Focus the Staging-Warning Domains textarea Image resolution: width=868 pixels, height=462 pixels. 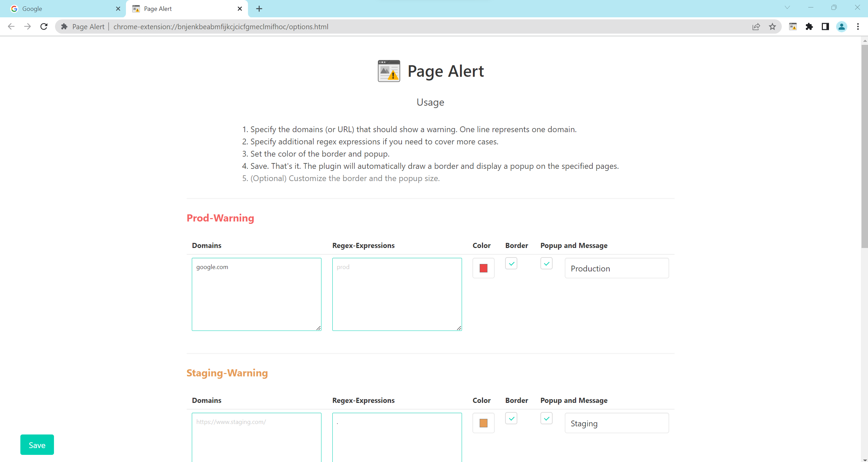257,438
